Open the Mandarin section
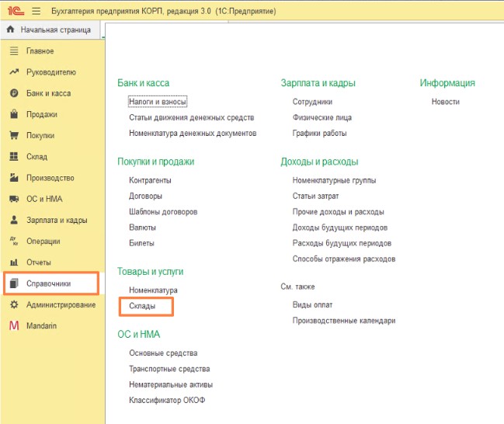The image size is (504, 424). point(41,325)
